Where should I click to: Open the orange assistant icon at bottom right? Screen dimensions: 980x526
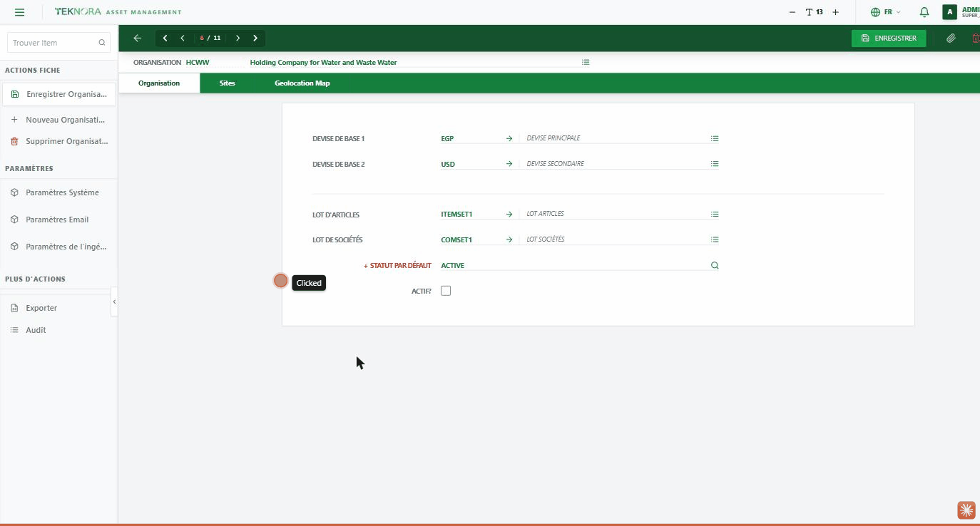pos(966,510)
